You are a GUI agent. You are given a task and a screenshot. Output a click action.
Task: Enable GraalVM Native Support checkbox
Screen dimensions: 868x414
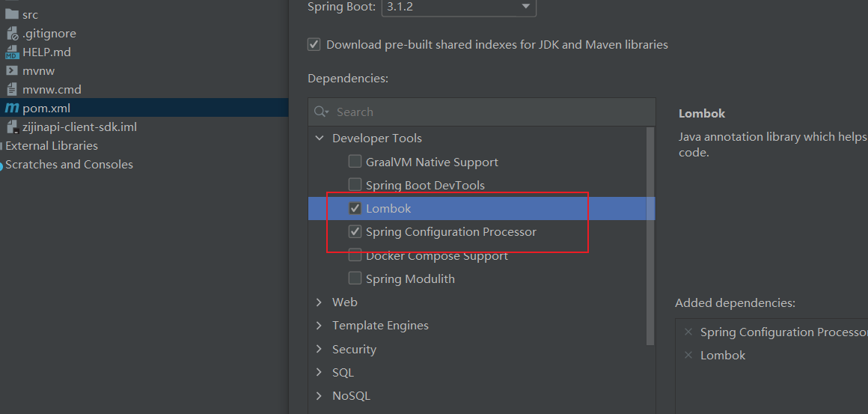coord(355,162)
